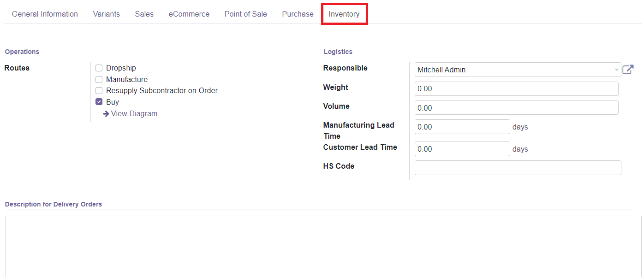Open the Purchase tab

297,14
